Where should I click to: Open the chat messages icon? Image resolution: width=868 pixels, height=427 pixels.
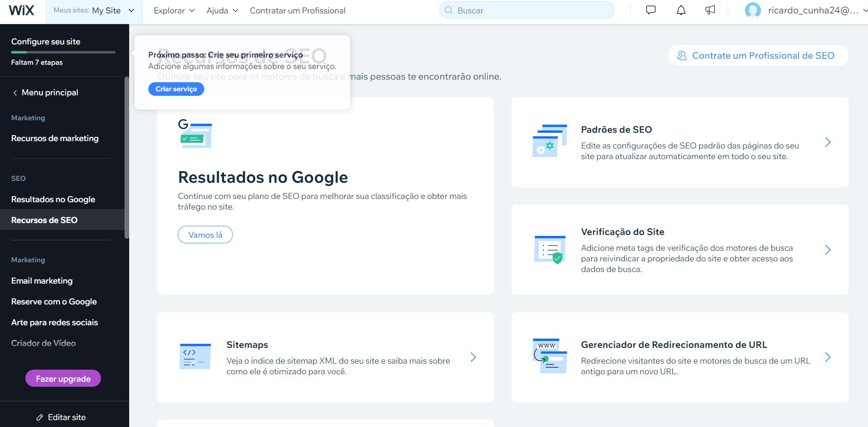click(650, 10)
